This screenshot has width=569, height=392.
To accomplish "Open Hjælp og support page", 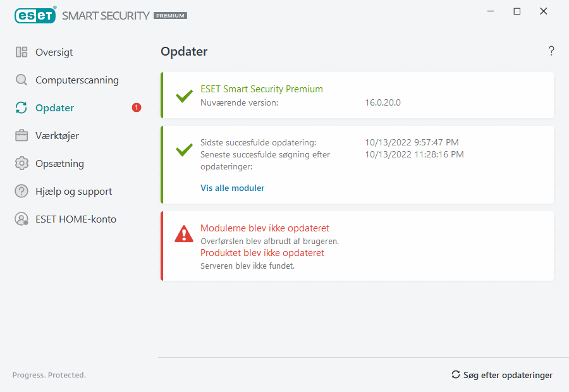I will click(x=73, y=192).
